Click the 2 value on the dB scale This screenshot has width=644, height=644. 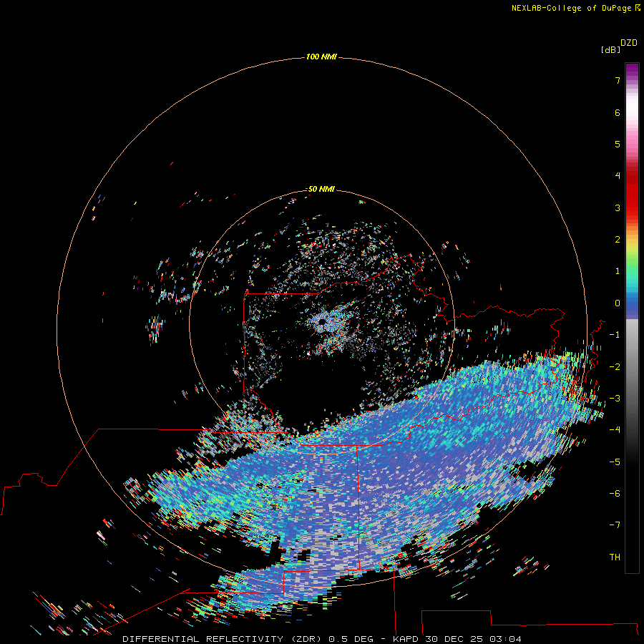click(x=618, y=240)
